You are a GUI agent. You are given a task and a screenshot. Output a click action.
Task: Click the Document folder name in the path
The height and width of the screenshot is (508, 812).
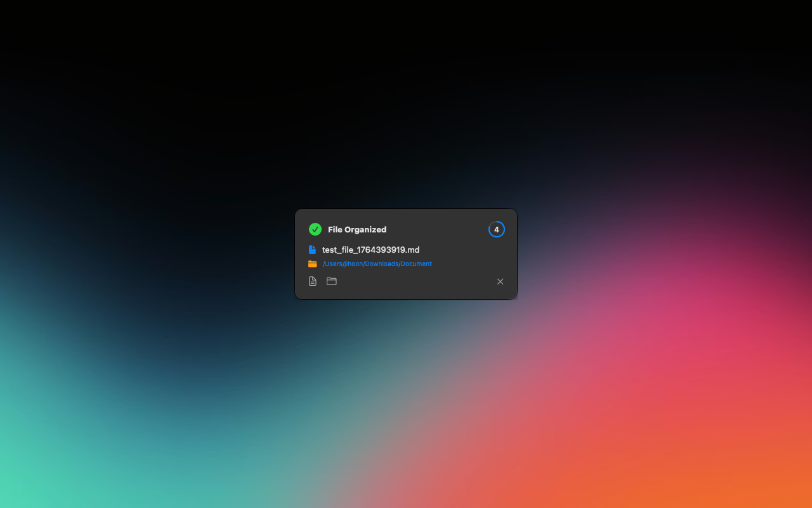coord(417,264)
